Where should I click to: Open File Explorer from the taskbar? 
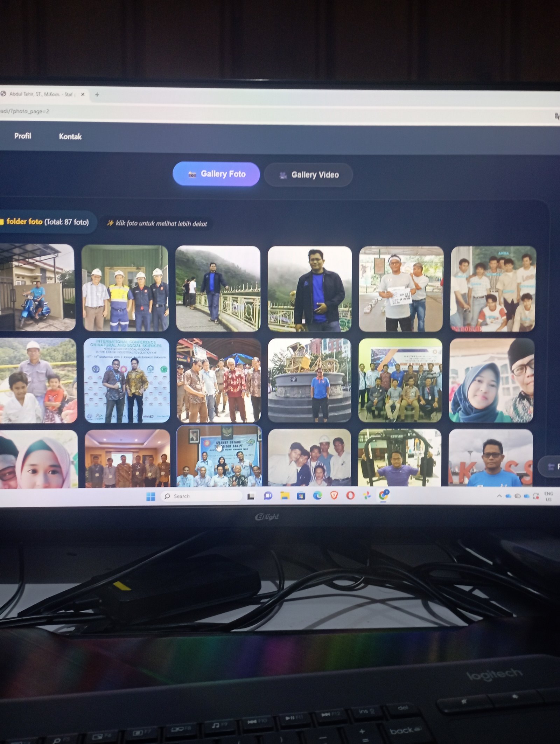(285, 496)
